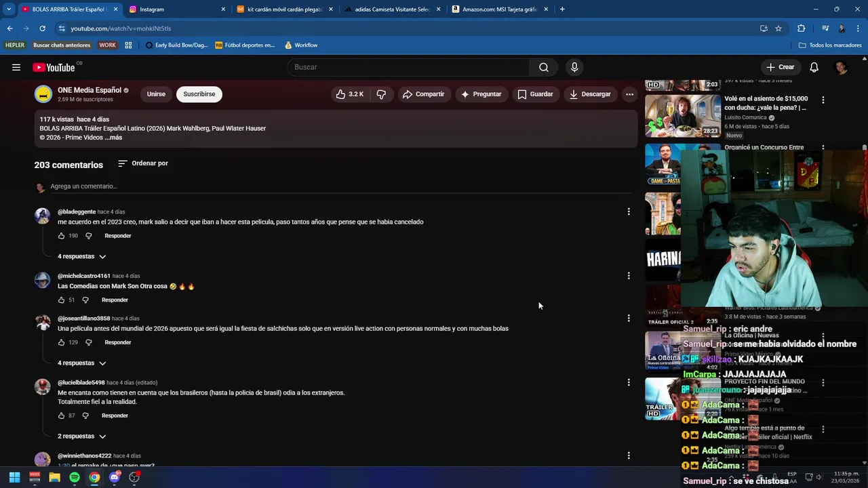The image size is (868, 488).
Task: Click the Compartir button
Action: click(423, 94)
